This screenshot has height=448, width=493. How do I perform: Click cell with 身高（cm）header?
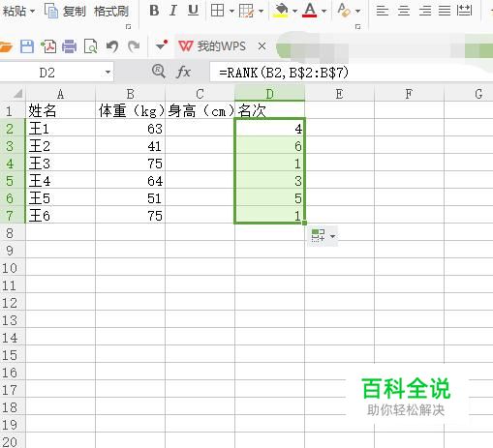tap(200, 111)
